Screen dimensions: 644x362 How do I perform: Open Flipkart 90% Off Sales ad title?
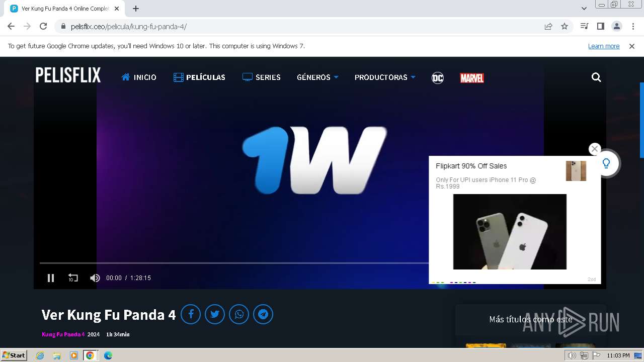[x=471, y=166]
